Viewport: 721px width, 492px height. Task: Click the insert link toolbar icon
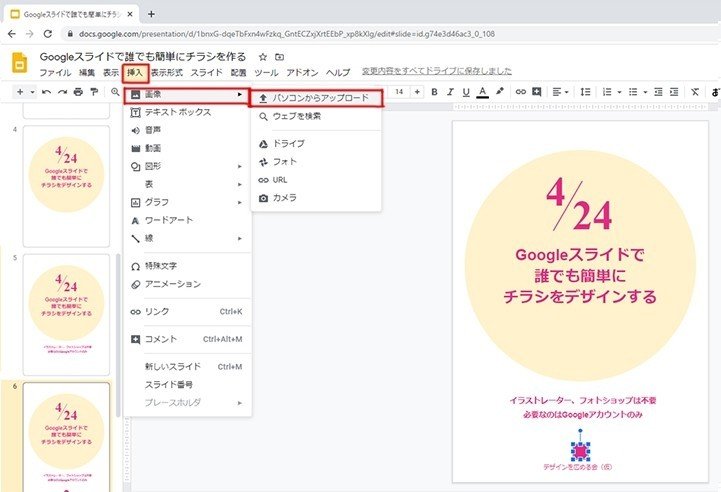[521, 92]
